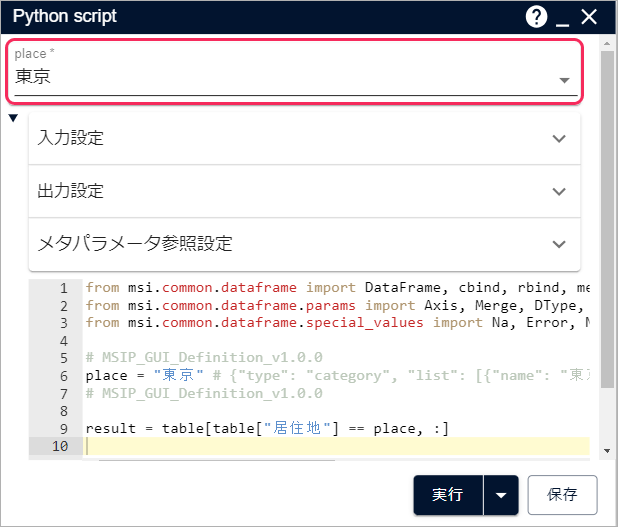This screenshot has width=618, height=527.
Task: Click the comment on line 5
Action: [204, 358]
